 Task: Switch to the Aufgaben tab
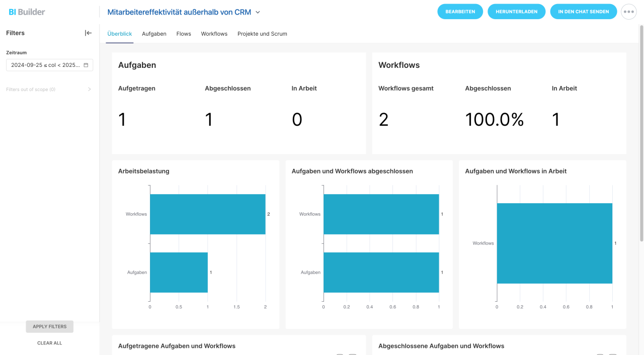tap(154, 34)
